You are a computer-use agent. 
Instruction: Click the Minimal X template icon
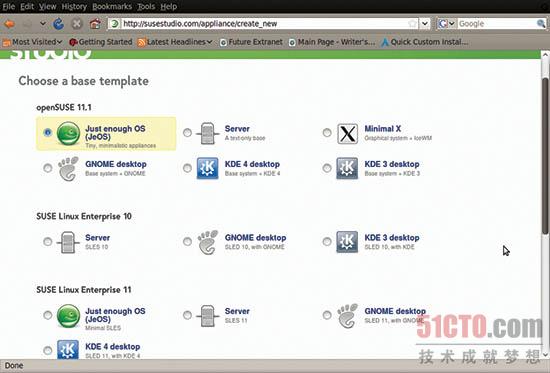click(x=347, y=133)
